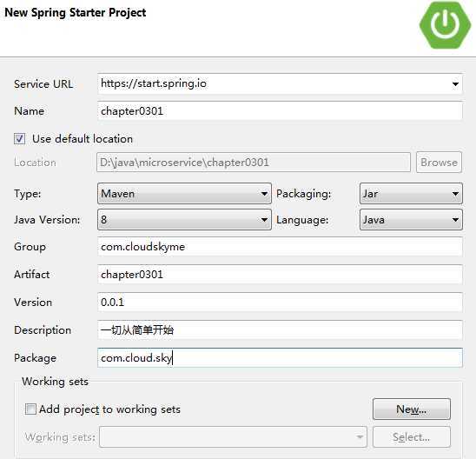Click the Select... working sets button
The width and height of the screenshot is (476, 459).
point(412,436)
